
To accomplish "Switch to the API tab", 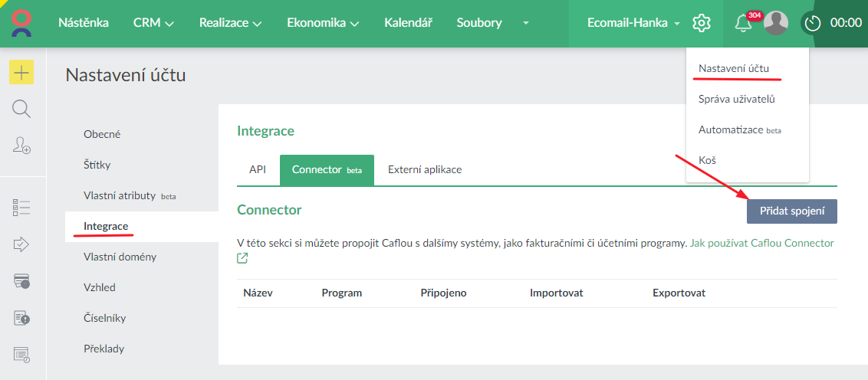I will point(258,169).
